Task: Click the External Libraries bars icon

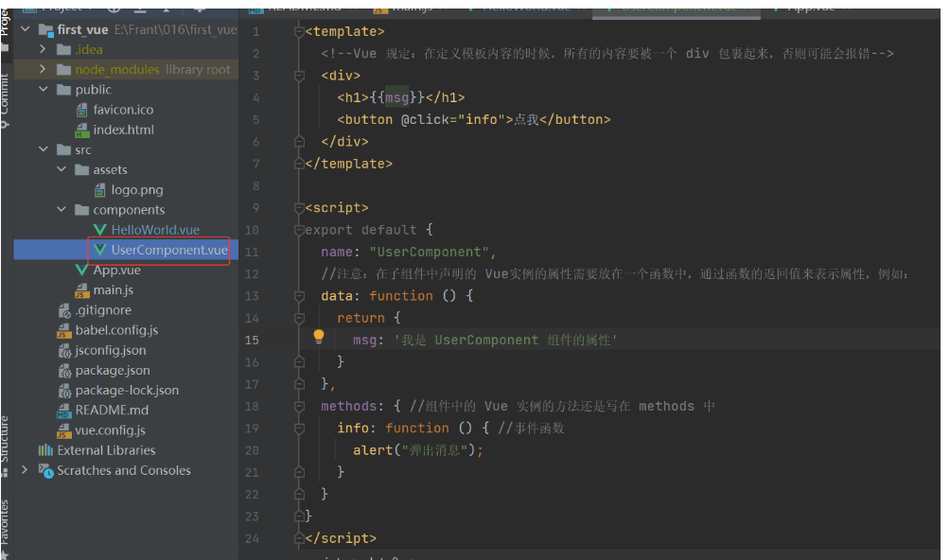Action: coord(45,450)
